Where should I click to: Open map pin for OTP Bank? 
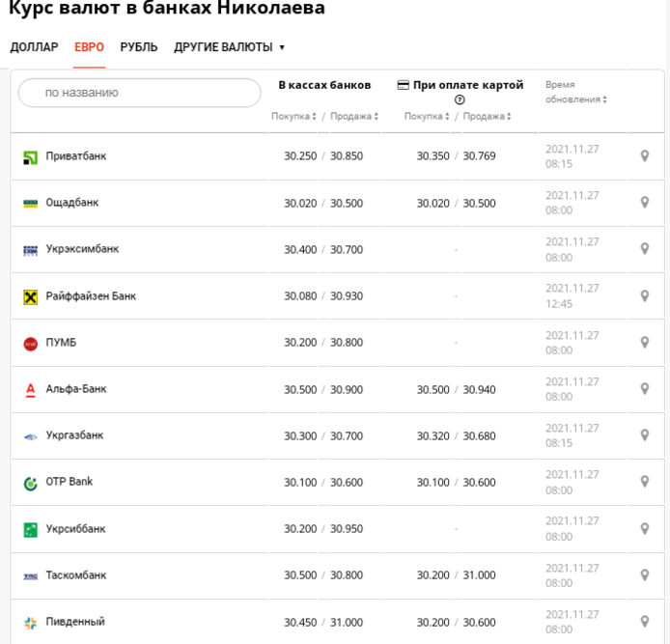[x=644, y=482]
